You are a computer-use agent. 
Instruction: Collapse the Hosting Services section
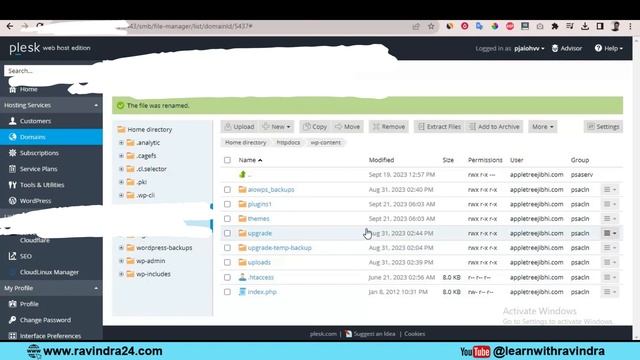(96, 105)
